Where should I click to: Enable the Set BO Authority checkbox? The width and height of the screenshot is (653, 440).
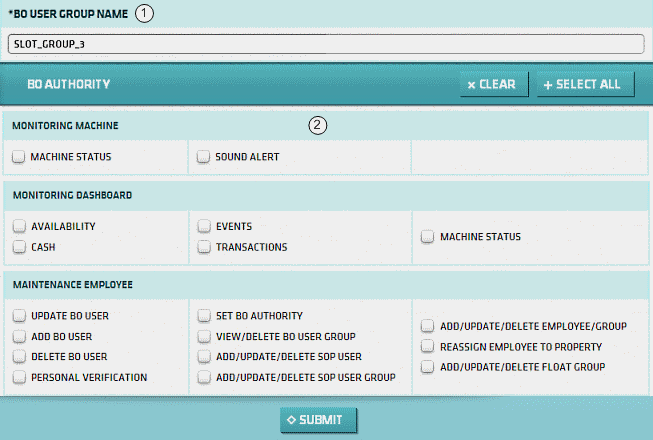coord(203,316)
